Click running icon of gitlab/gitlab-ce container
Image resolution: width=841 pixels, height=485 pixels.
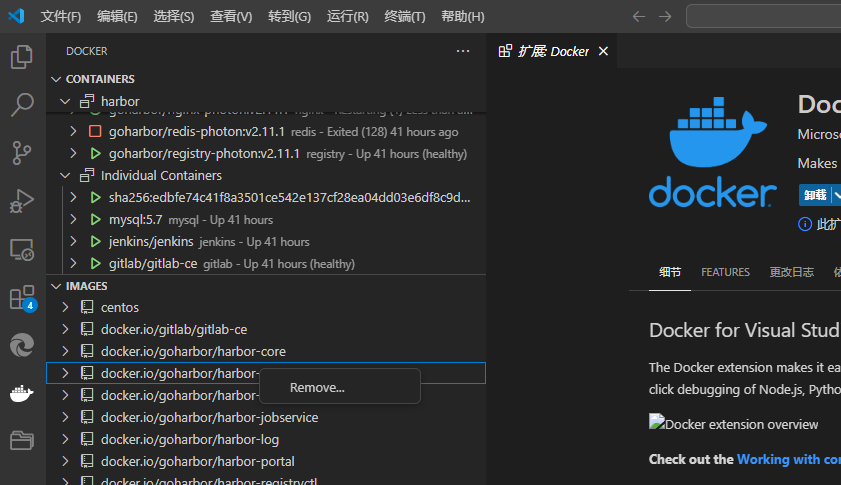[95, 263]
